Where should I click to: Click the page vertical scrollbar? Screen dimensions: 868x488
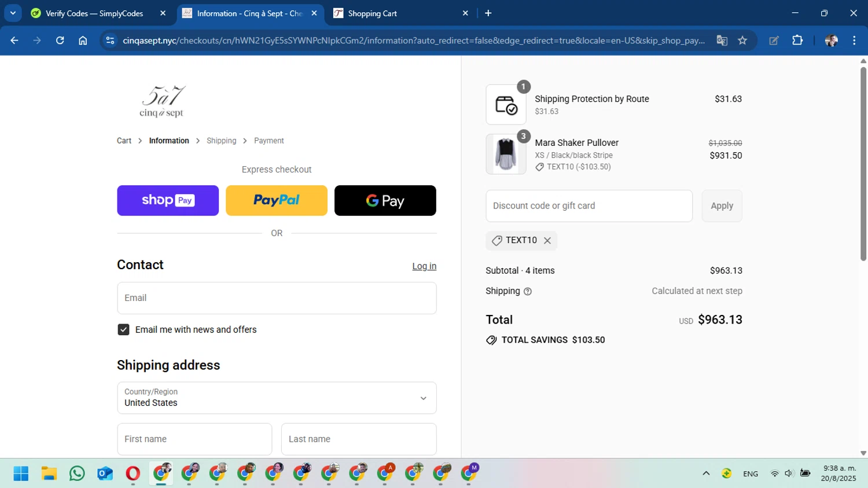tap(863, 164)
